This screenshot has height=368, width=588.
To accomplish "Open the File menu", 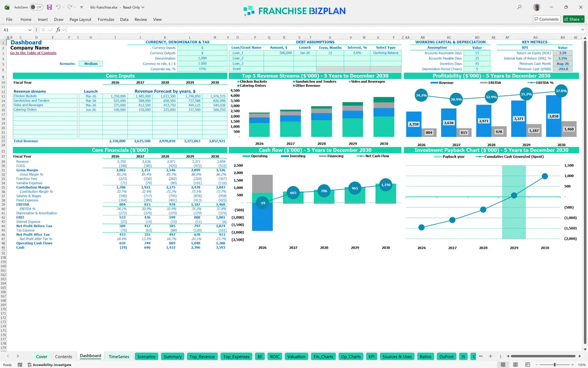I will point(9,20).
